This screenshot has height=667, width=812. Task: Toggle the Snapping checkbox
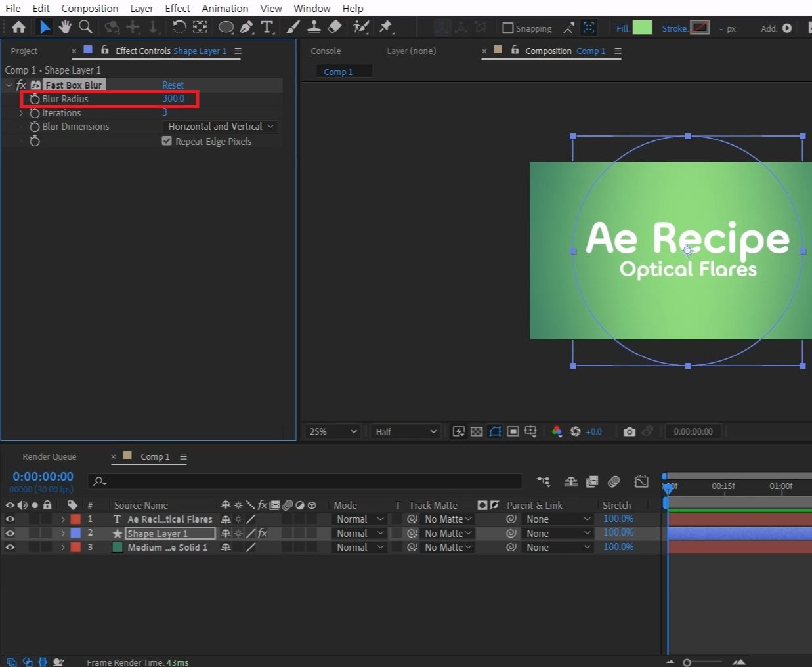(507, 28)
